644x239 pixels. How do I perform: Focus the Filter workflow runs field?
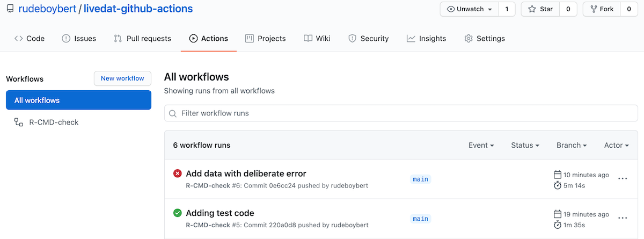[401, 113]
